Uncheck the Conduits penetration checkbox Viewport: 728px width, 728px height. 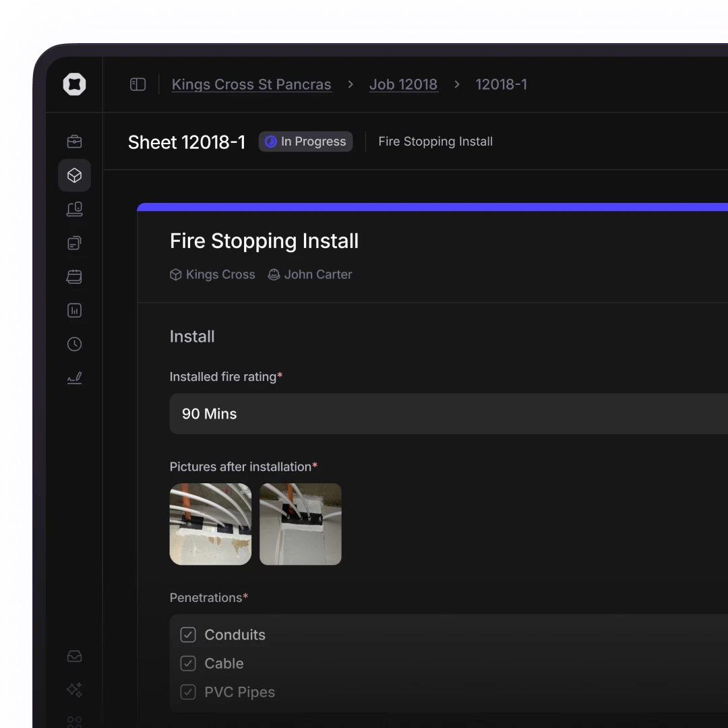pyautogui.click(x=188, y=634)
